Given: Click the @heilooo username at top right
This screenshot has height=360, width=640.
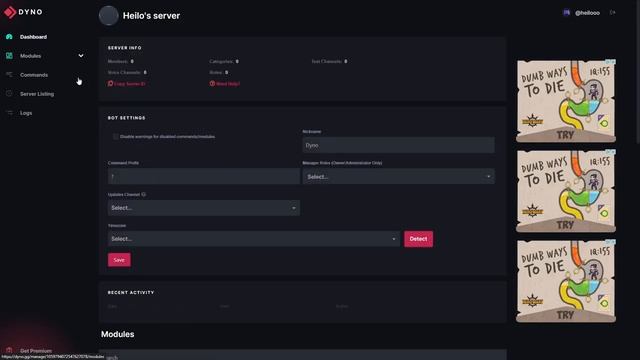Looking at the screenshot, I should click(x=587, y=13).
